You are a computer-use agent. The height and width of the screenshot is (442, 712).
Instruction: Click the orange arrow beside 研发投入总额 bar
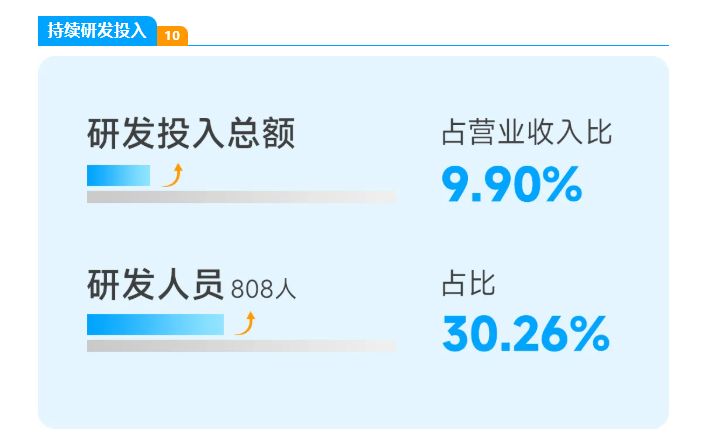[x=173, y=175]
